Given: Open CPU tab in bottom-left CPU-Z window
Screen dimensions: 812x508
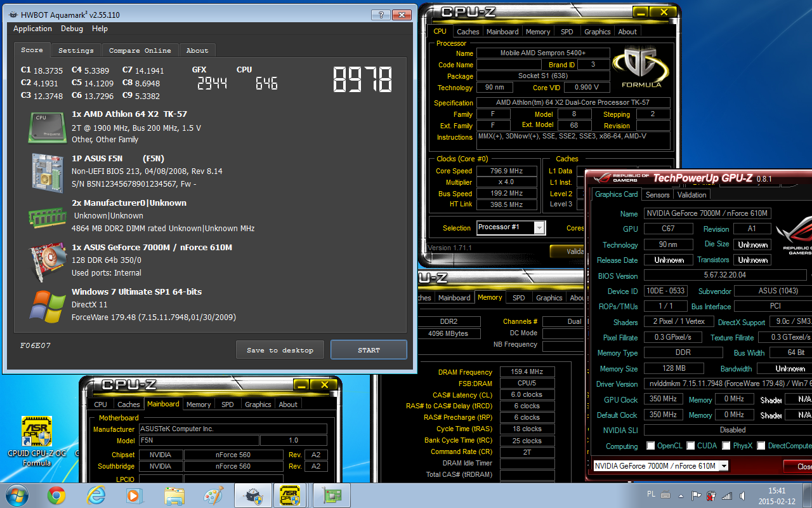Looking at the screenshot, I should 101,404.
